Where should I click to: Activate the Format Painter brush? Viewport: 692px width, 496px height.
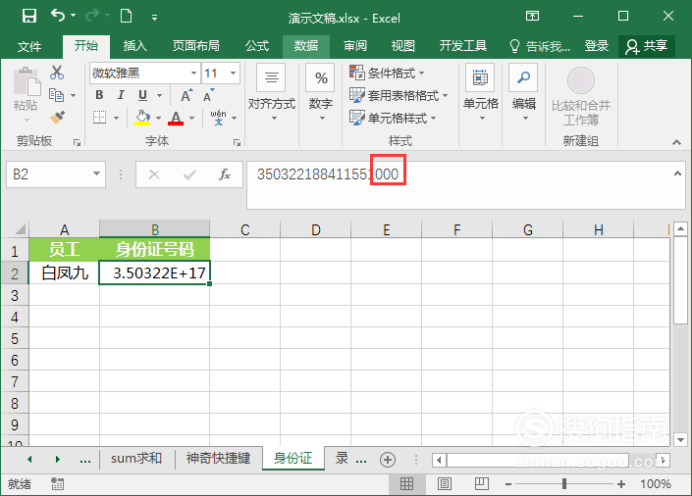click(57, 117)
